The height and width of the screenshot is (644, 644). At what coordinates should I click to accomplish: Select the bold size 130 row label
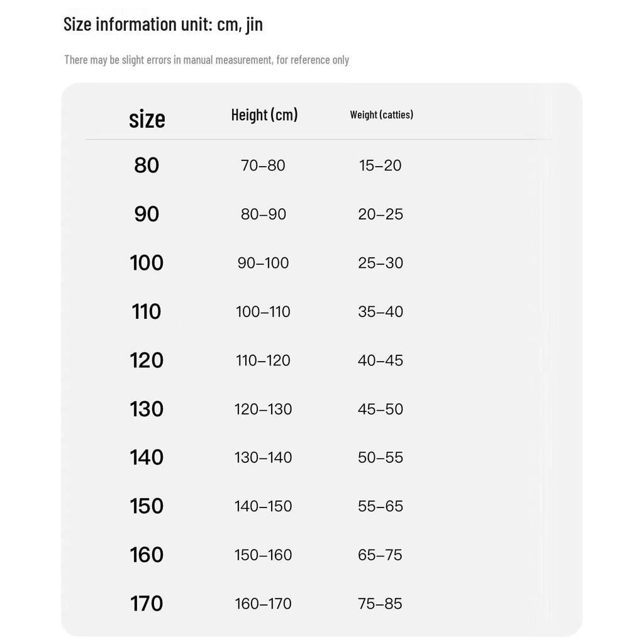point(147,409)
